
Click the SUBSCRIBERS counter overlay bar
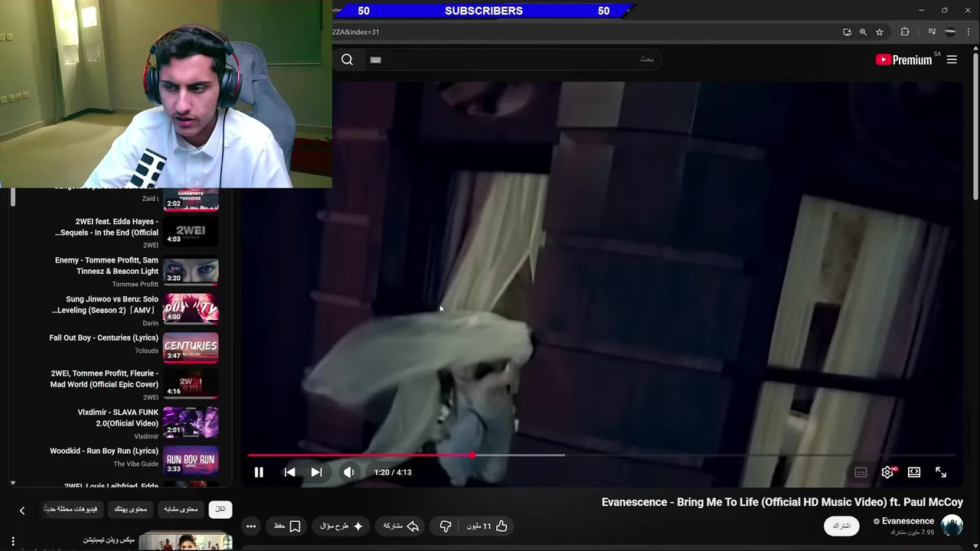(x=483, y=11)
